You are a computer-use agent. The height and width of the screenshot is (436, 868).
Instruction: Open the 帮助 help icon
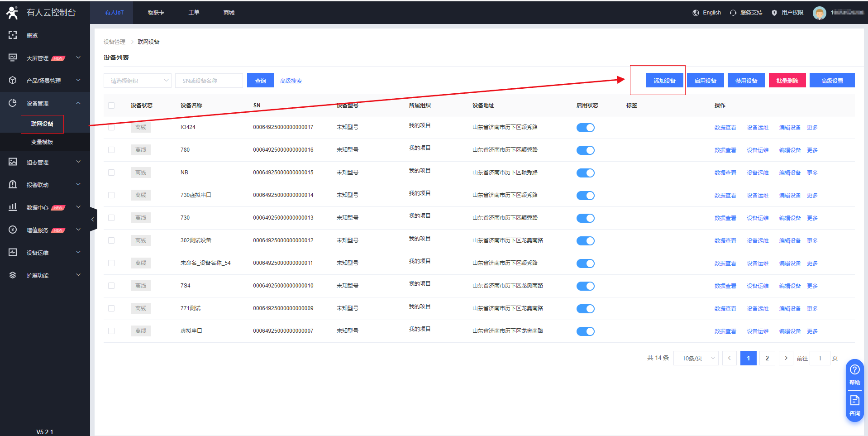coord(854,370)
